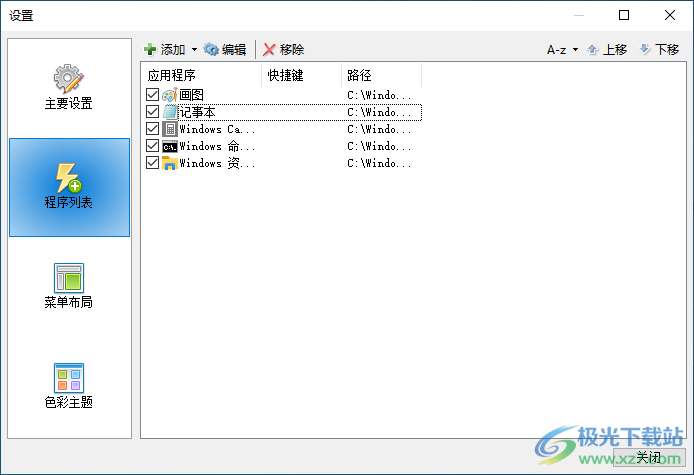Open the 色彩主题 section

coord(69,386)
